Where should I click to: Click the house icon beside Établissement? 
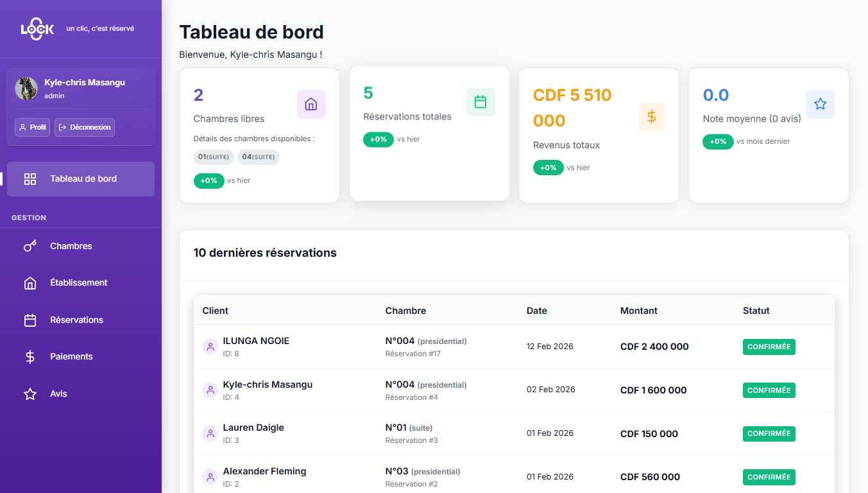click(x=30, y=283)
